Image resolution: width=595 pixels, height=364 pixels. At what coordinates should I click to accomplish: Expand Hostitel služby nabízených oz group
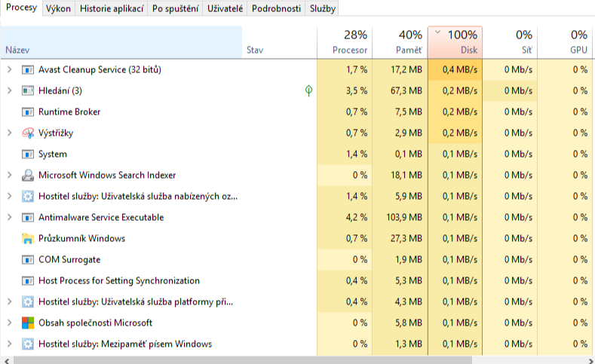(x=10, y=196)
